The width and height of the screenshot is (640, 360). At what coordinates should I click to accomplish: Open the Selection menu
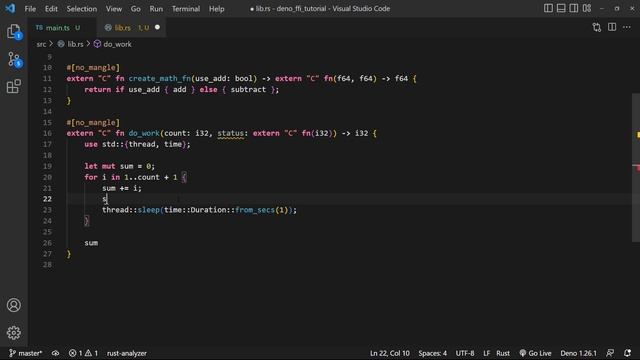tap(82, 9)
